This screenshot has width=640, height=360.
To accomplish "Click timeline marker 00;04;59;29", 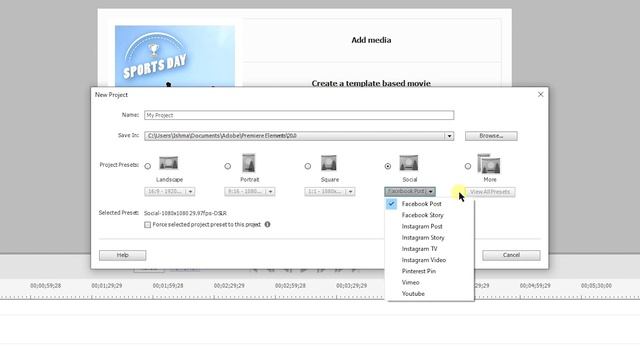I will 535,286.
